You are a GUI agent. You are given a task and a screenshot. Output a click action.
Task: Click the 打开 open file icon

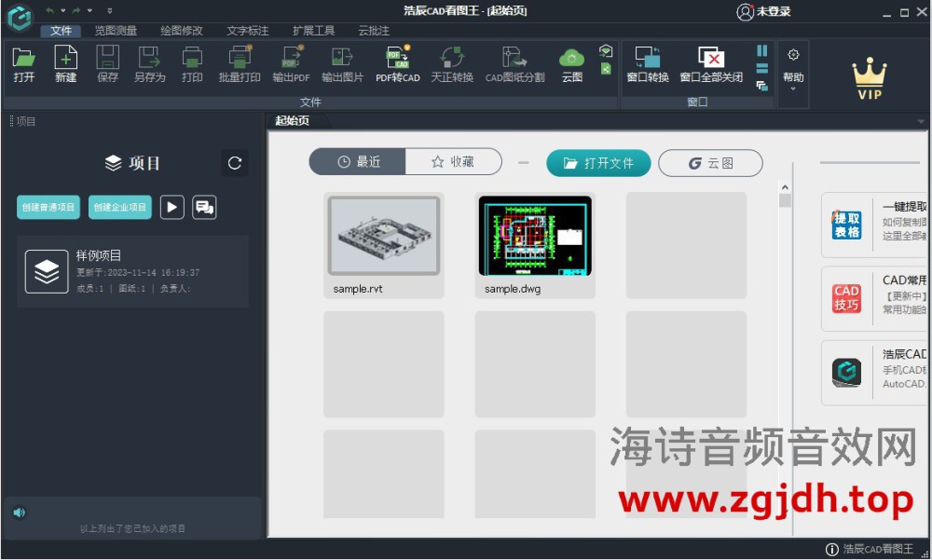click(x=24, y=64)
